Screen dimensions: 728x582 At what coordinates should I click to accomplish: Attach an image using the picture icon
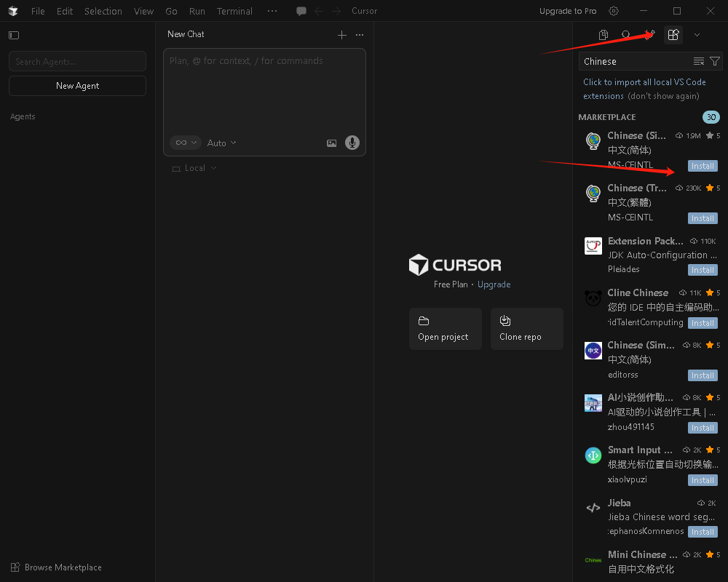click(x=331, y=143)
